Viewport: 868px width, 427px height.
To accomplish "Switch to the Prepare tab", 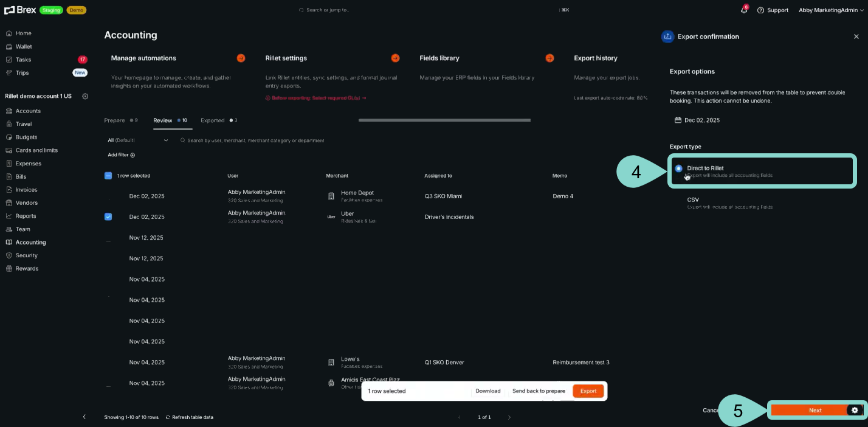I will 115,120.
